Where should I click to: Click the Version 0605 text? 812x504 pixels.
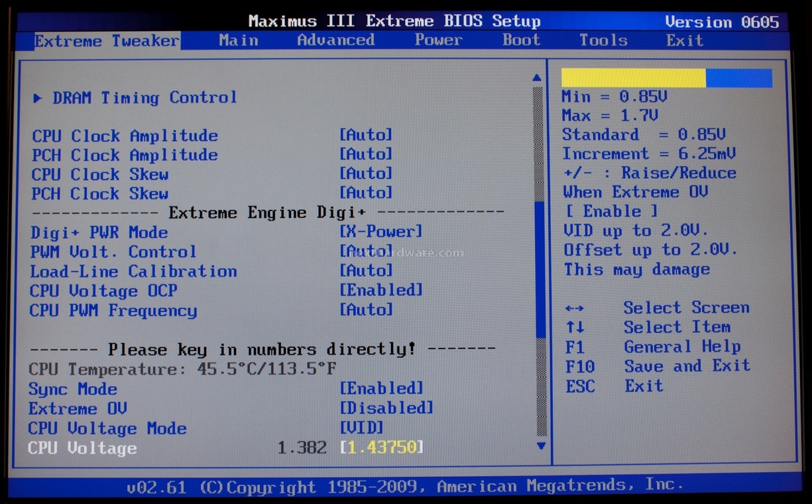coord(722,22)
